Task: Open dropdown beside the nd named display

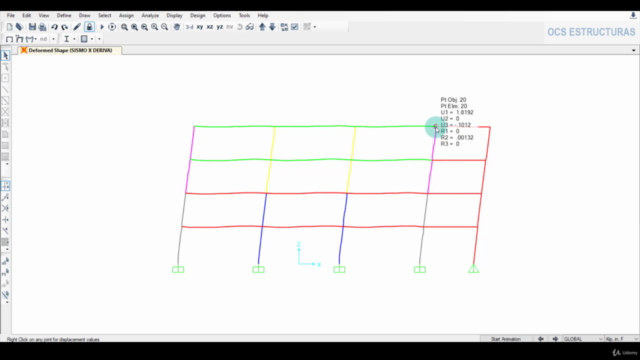Action: 53,39
